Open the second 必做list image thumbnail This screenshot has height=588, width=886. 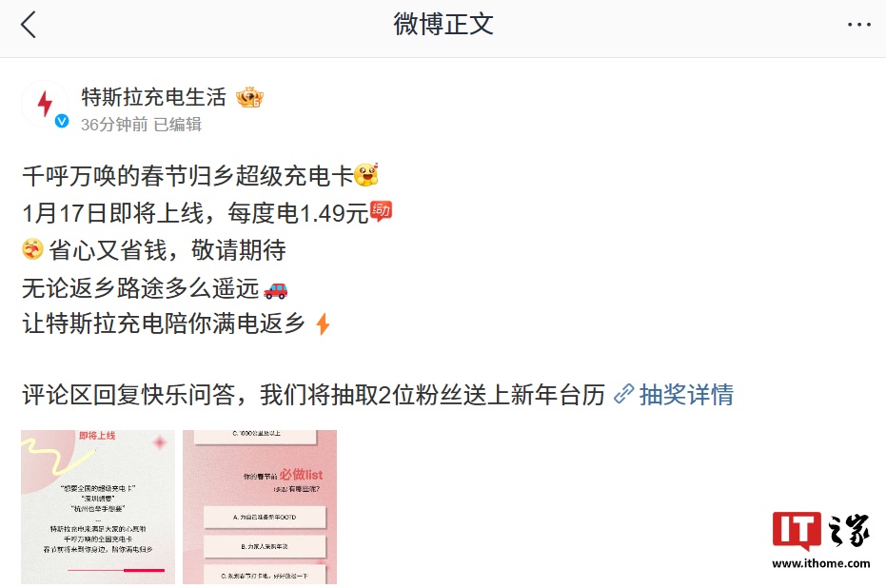coord(260,507)
